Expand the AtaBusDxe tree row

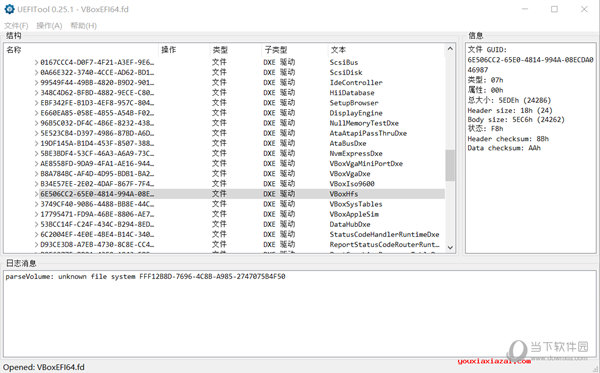[x=36, y=143]
